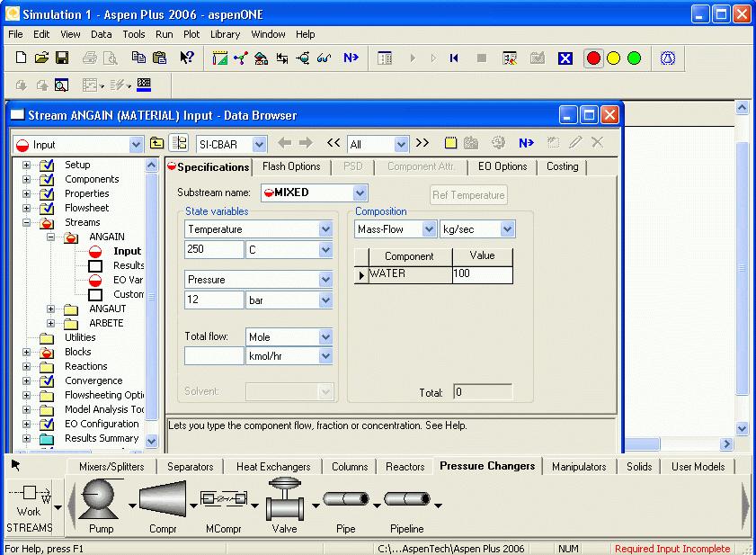Click the What's This help pointer icon
The width and height of the screenshot is (756, 555).
(x=187, y=58)
